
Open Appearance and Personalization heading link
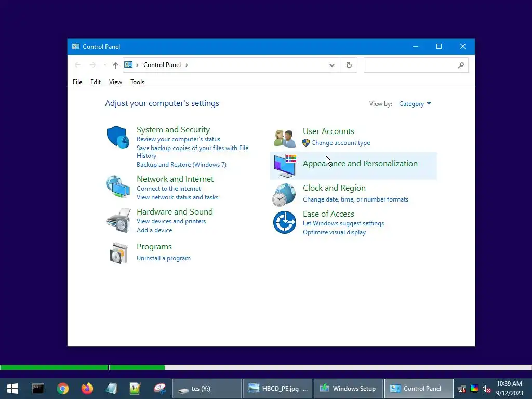360,164
